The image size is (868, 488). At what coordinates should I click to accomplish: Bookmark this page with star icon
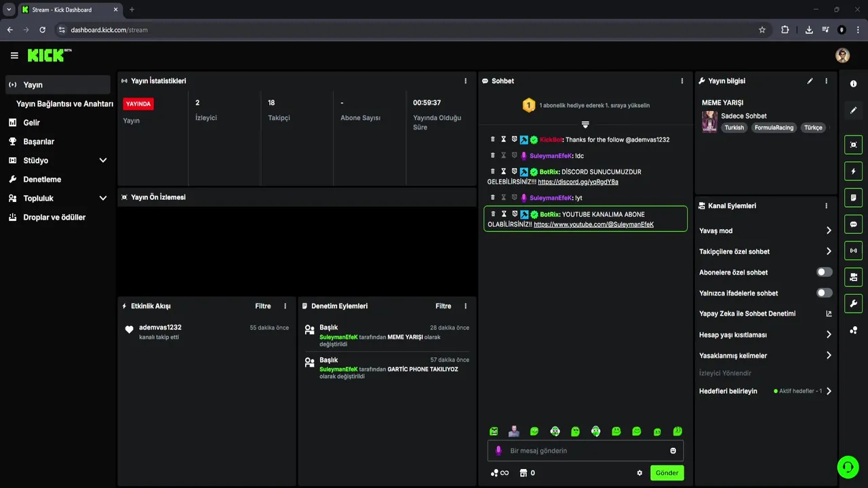(762, 30)
